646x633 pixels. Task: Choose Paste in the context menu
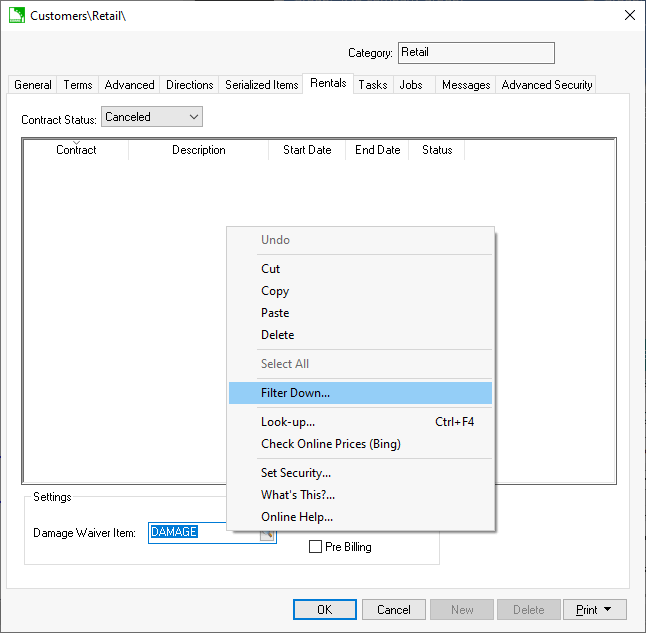tap(275, 313)
